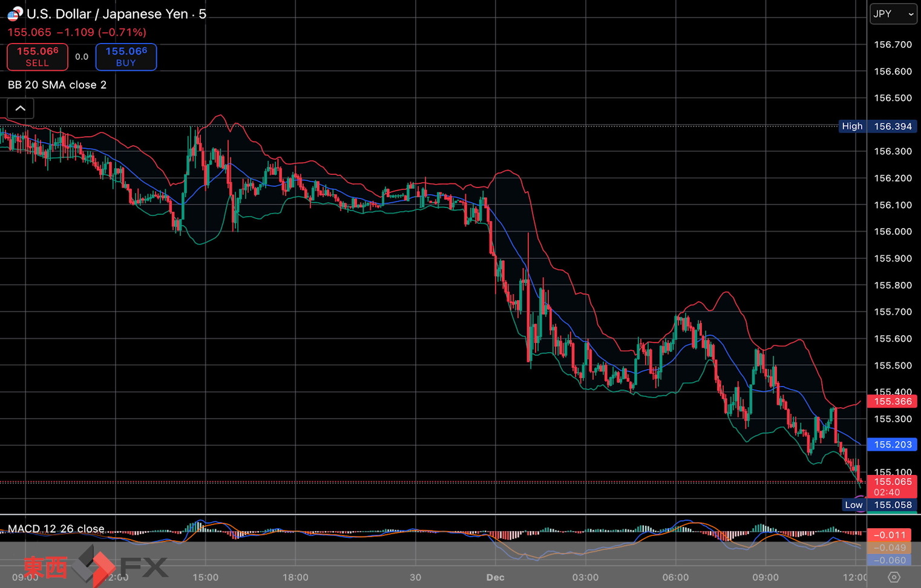Click the 0.0 spread value

click(82, 57)
